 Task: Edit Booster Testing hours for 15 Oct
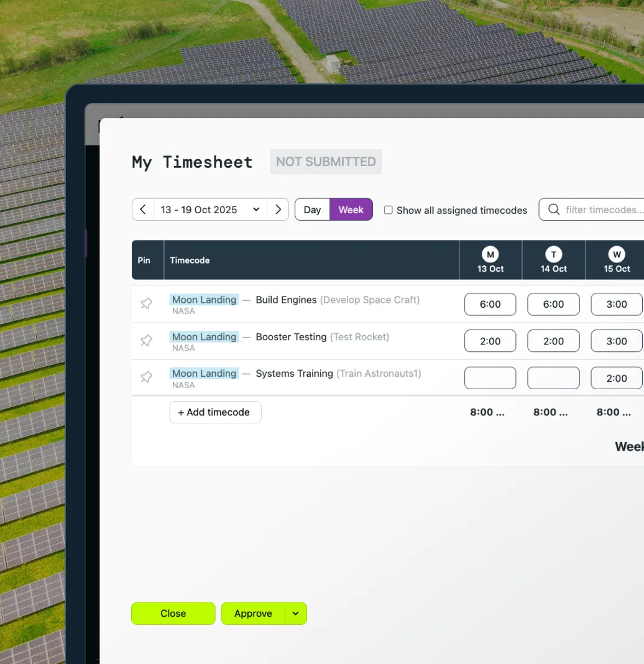point(617,341)
